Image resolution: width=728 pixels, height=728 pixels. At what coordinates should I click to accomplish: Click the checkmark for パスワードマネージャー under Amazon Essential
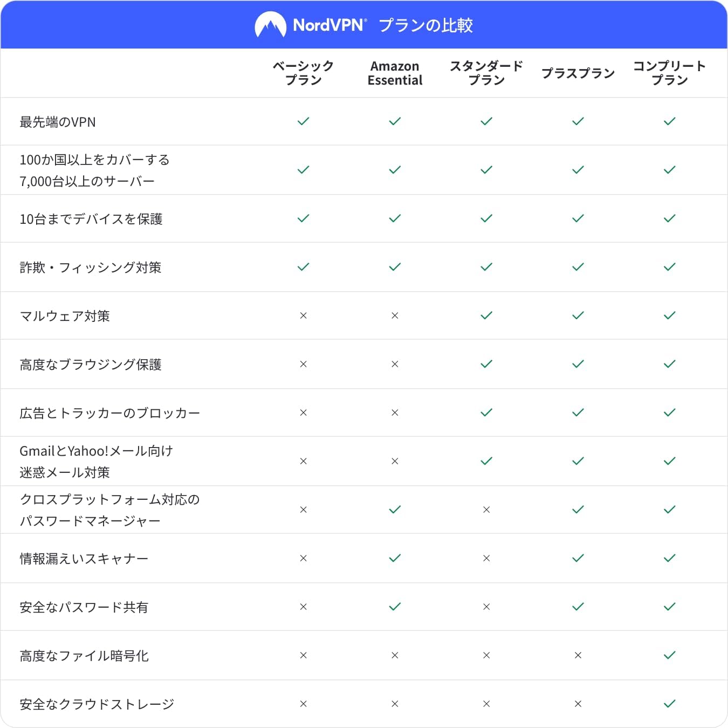pyautogui.click(x=395, y=510)
